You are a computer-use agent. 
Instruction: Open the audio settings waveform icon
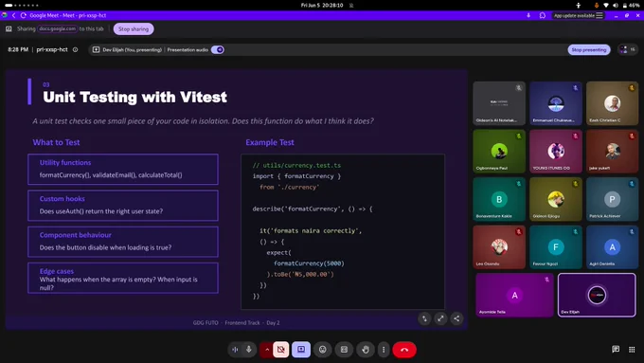[235, 350]
